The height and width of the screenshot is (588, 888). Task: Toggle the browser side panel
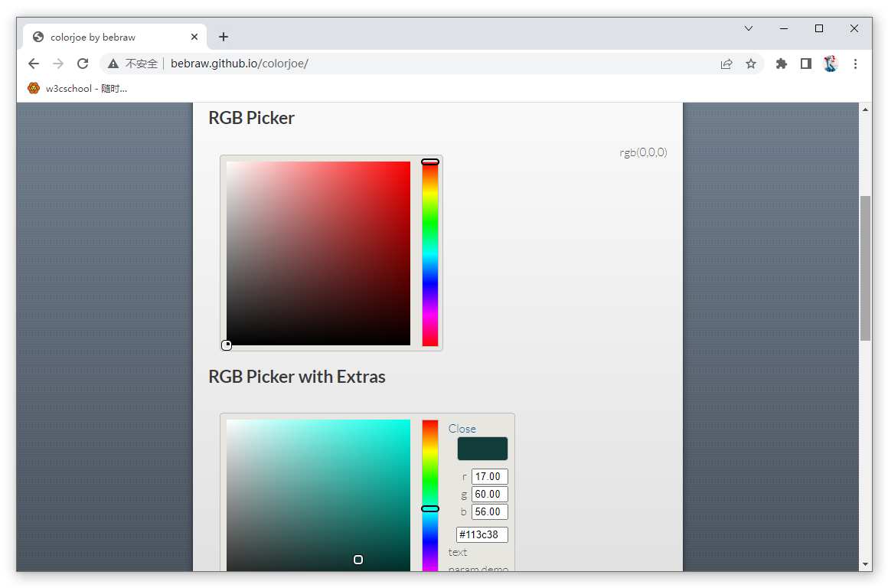coord(806,64)
